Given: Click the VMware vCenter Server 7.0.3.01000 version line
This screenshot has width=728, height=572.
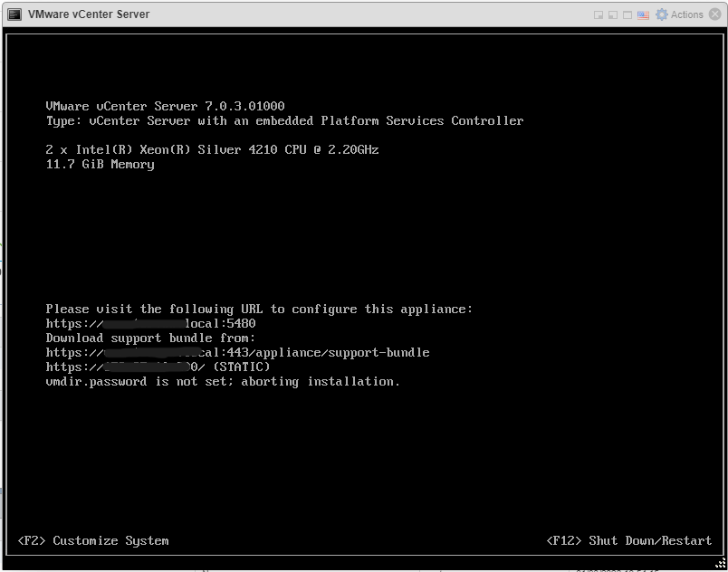Looking at the screenshot, I should coord(166,106).
